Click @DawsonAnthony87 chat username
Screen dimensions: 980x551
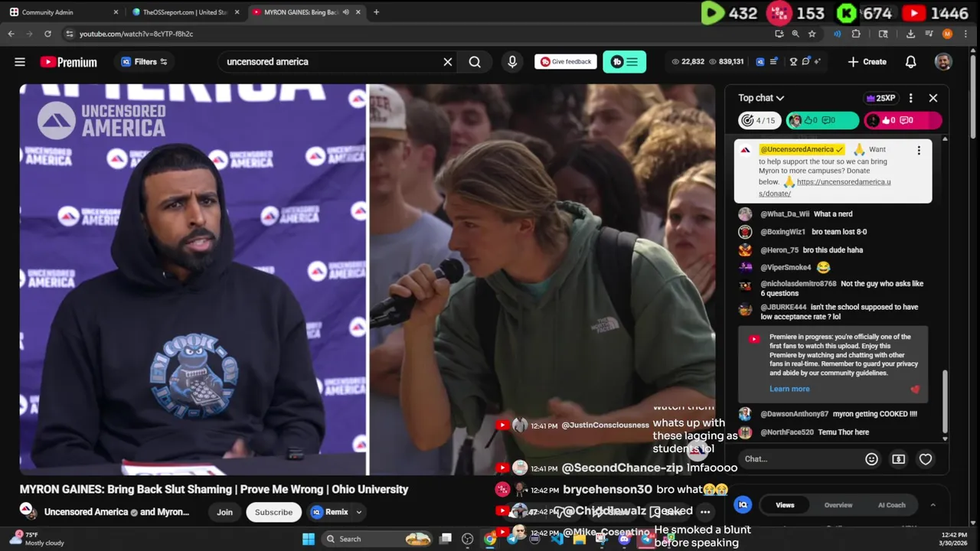tap(794, 414)
